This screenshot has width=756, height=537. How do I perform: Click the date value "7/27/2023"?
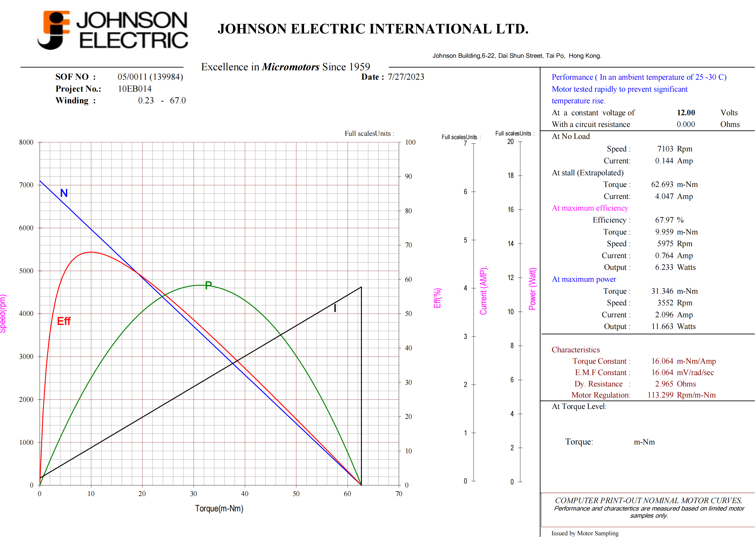click(x=406, y=77)
